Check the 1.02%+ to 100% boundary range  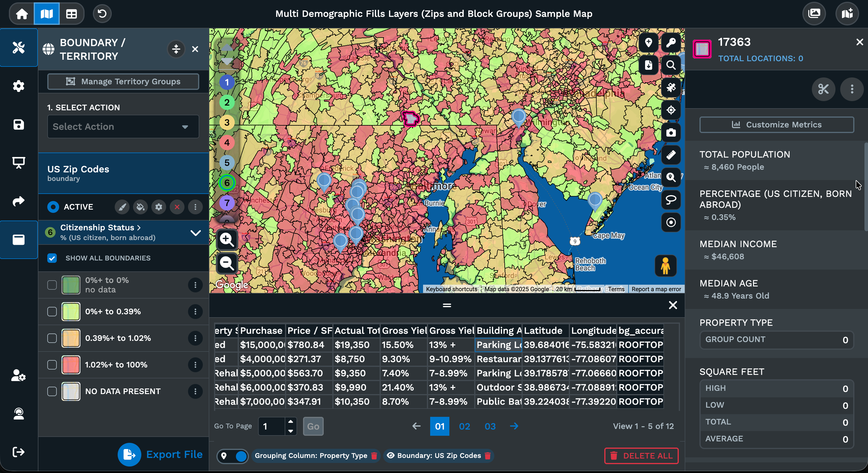[x=52, y=365]
